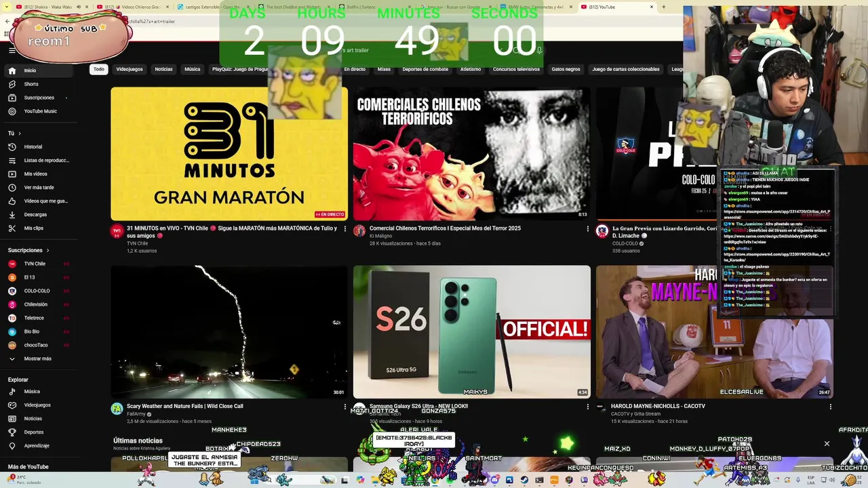Select the Atletismo filter chip
Viewport: 868px width, 488px height.
pos(471,69)
